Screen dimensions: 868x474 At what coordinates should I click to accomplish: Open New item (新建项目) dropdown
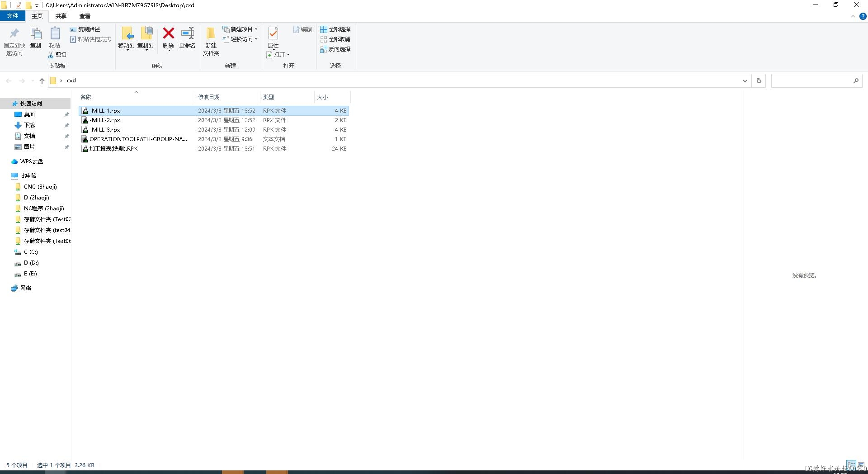(x=240, y=29)
